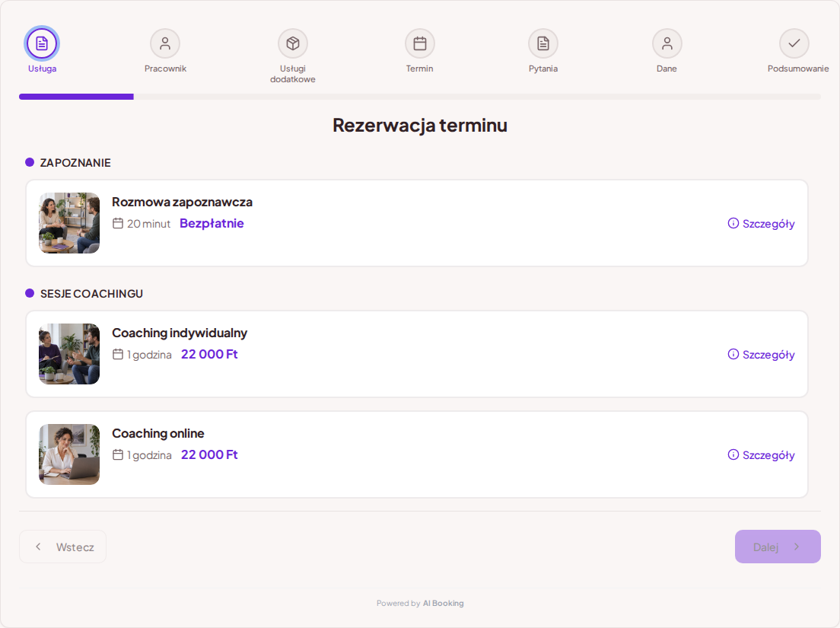840x628 pixels.
Task: Click the Usługi dodatkowe step label
Action: pyautogui.click(x=292, y=74)
